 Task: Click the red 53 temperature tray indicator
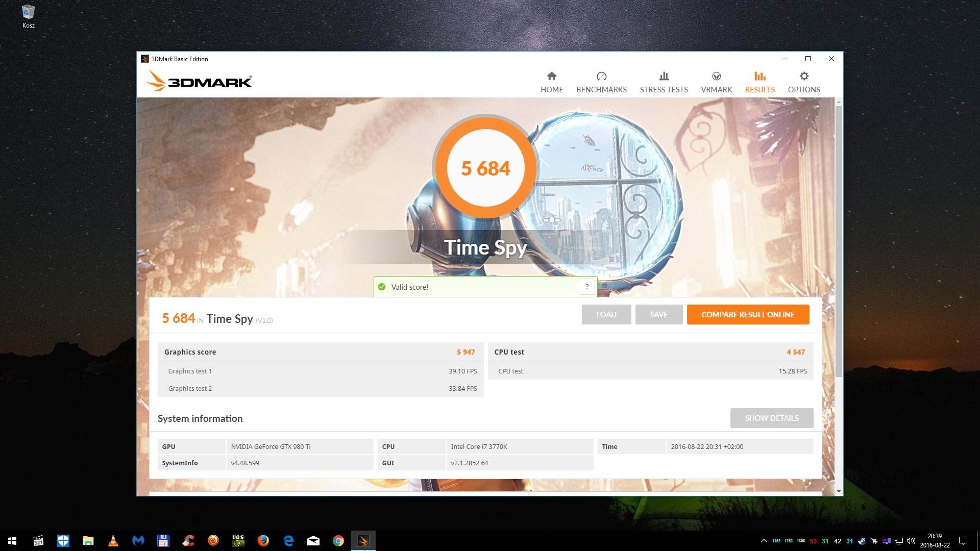pyautogui.click(x=813, y=541)
